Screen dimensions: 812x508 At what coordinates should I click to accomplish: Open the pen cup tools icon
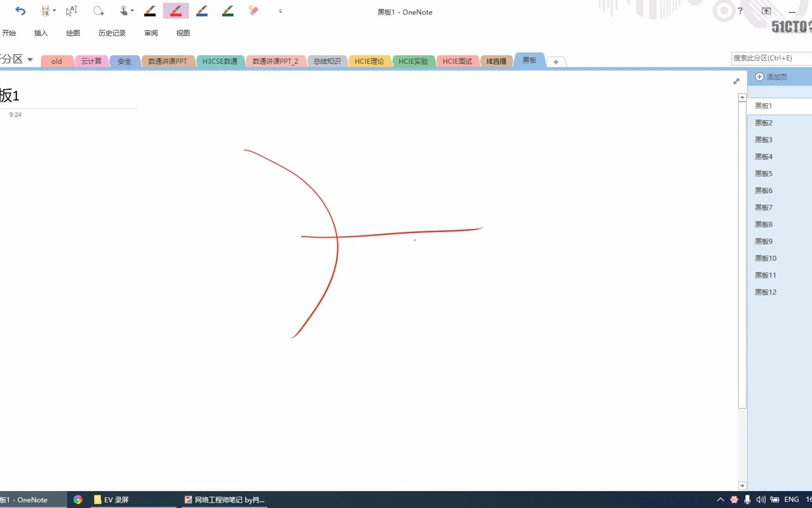45,11
